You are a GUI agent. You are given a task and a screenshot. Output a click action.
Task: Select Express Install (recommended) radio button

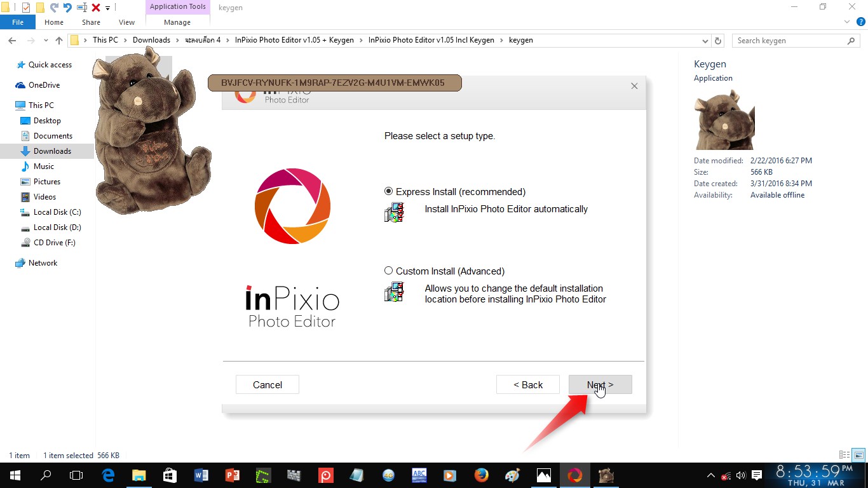pos(389,191)
